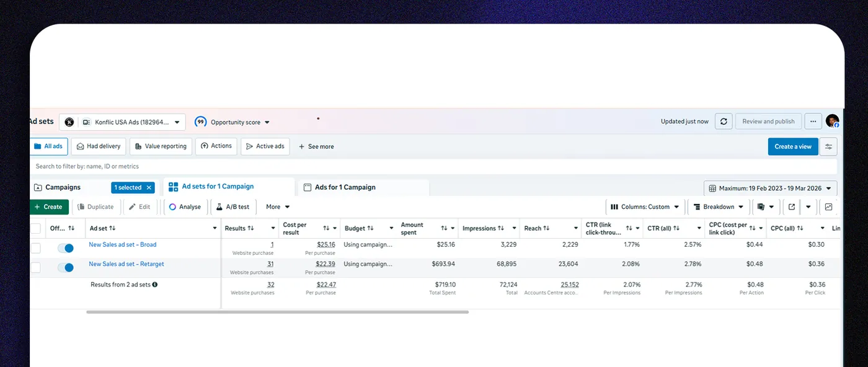Open the user profile avatar

coord(832,121)
